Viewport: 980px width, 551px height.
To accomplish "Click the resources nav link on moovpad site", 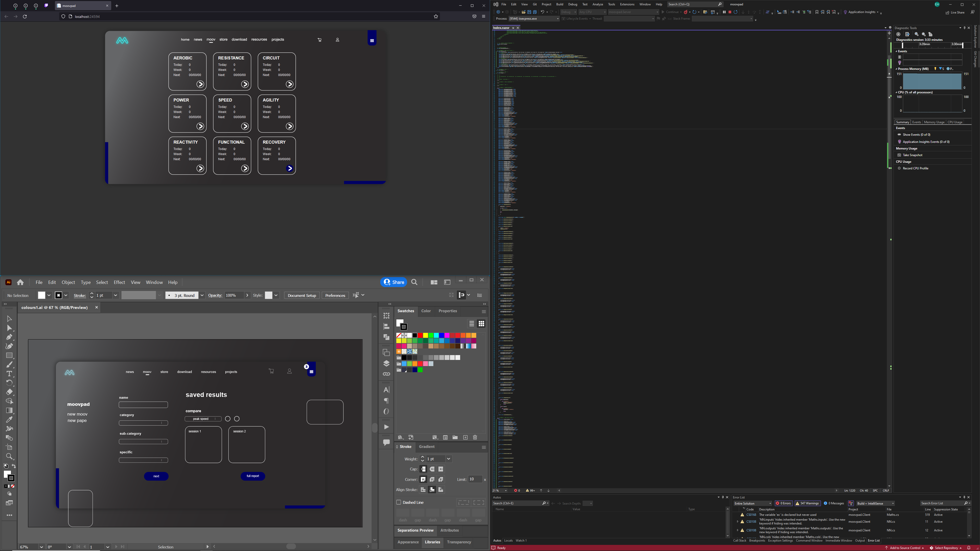I will (x=259, y=40).
